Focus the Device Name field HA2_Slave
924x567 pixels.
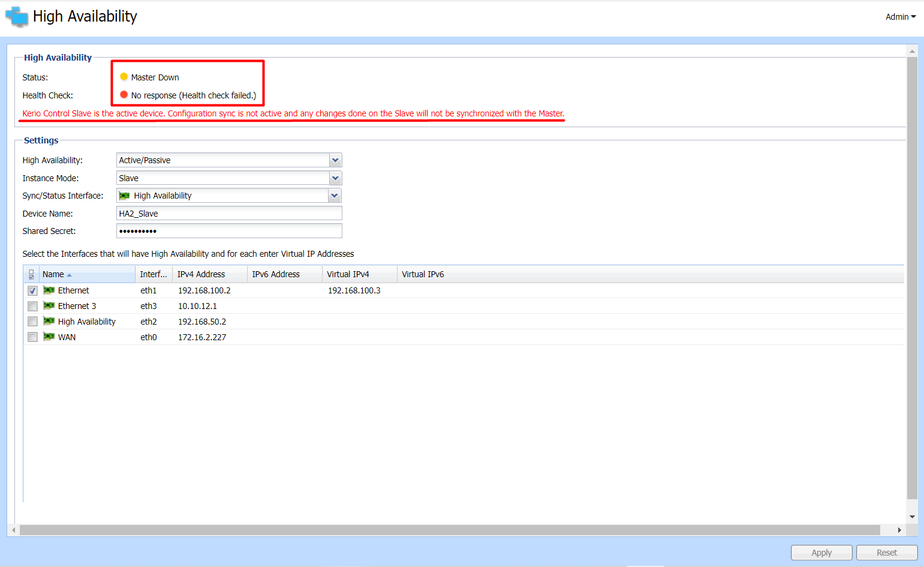coord(229,214)
